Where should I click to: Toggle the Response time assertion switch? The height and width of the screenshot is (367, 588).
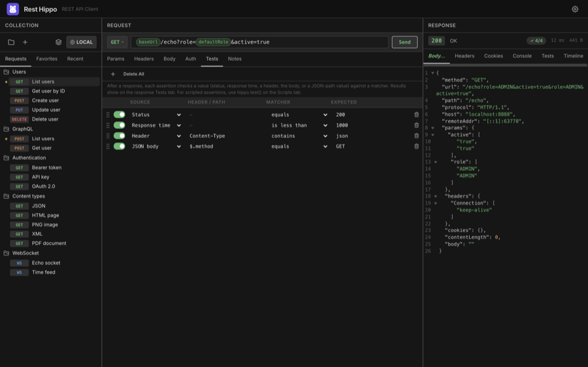tap(120, 125)
